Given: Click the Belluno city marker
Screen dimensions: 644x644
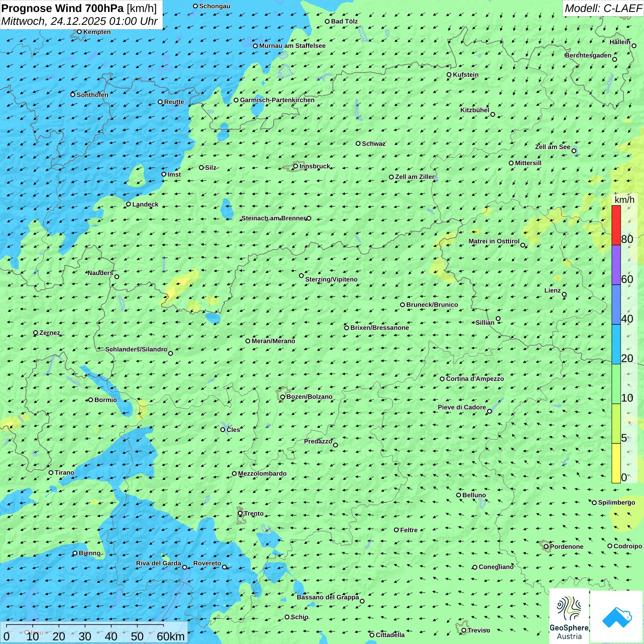Looking at the screenshot, I should pyautogui.click(x=459, y=495).
